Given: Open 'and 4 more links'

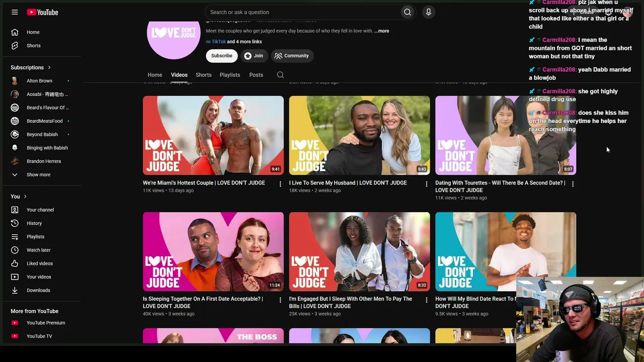Looking at the screenshot, I should (x=245, y=42).
